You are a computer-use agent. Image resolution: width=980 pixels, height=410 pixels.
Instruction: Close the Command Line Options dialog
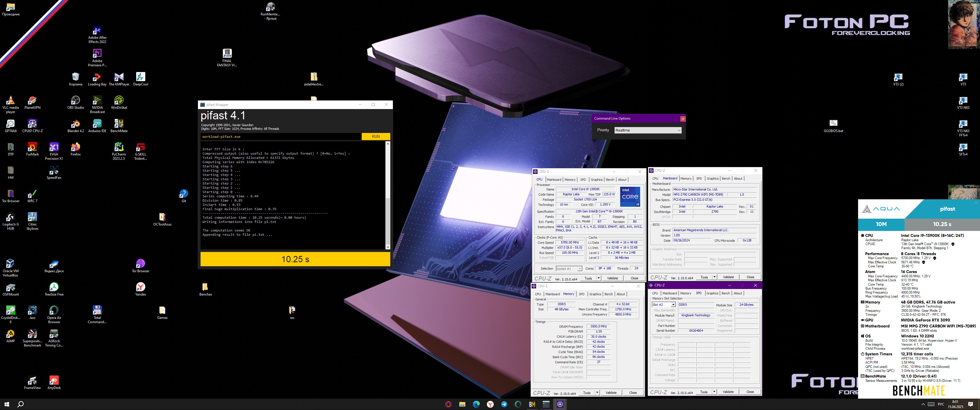click(x=683, y=119)
